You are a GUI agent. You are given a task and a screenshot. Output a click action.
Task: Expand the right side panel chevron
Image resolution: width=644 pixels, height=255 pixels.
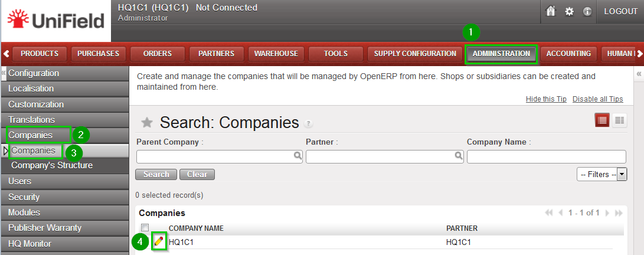(x=639, y=74)
